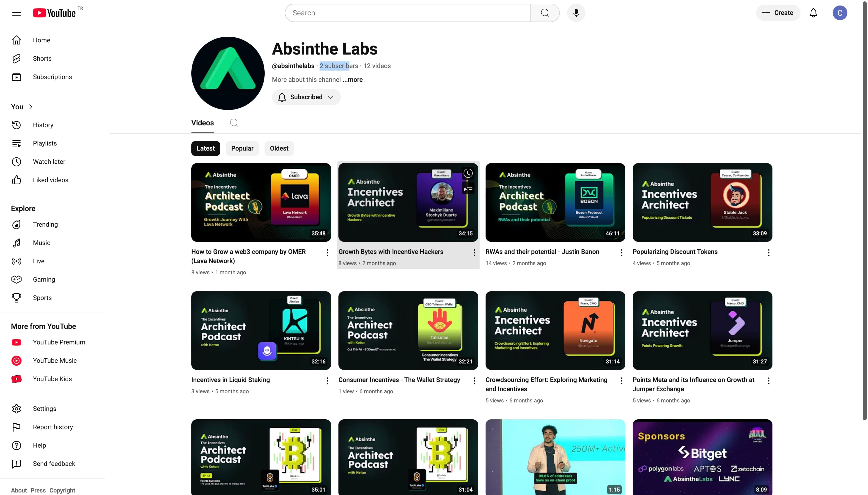Play the Talisman Wallet Strategy thumbnail

point(408,330)
